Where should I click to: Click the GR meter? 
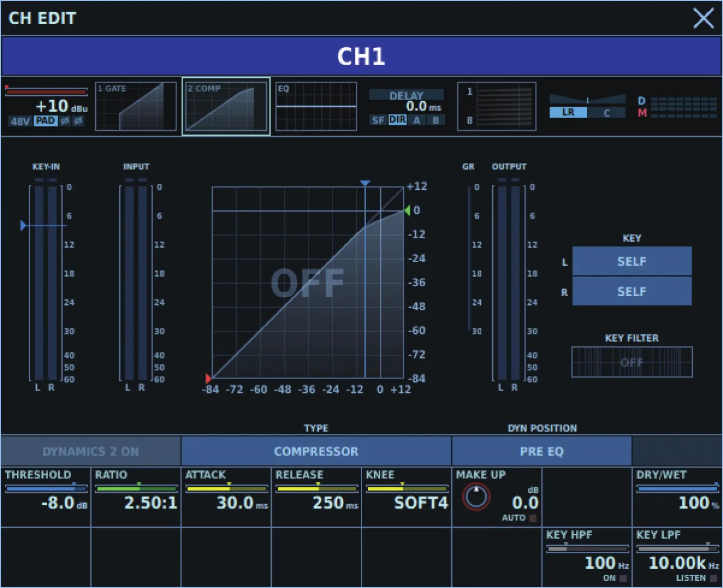tap(469, 259)
